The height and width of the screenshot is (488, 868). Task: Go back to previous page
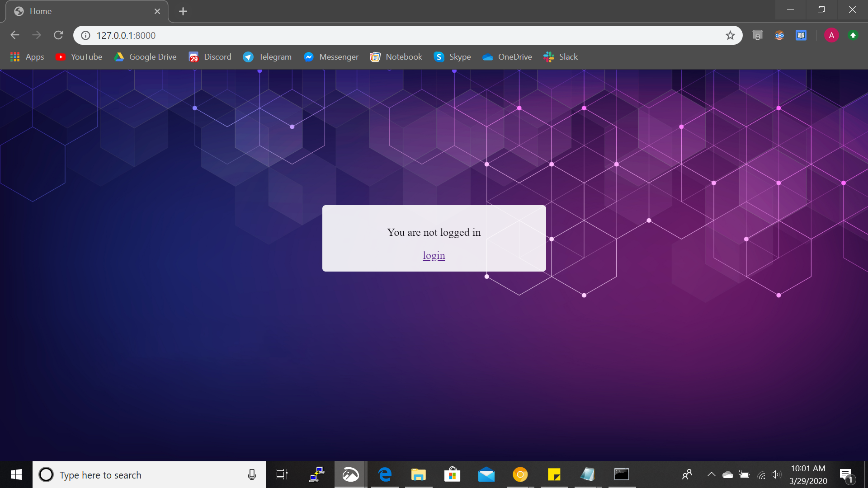click(x=15, y=35)
